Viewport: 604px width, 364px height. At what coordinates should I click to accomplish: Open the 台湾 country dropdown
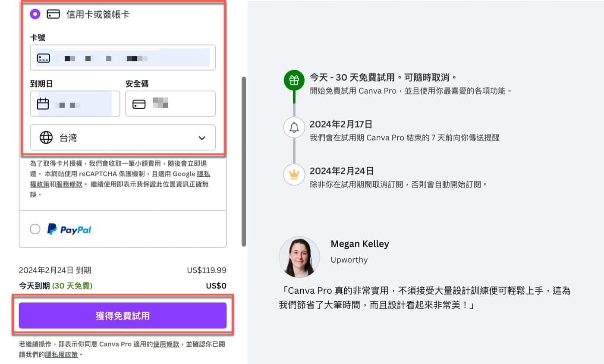click(123, 138)
